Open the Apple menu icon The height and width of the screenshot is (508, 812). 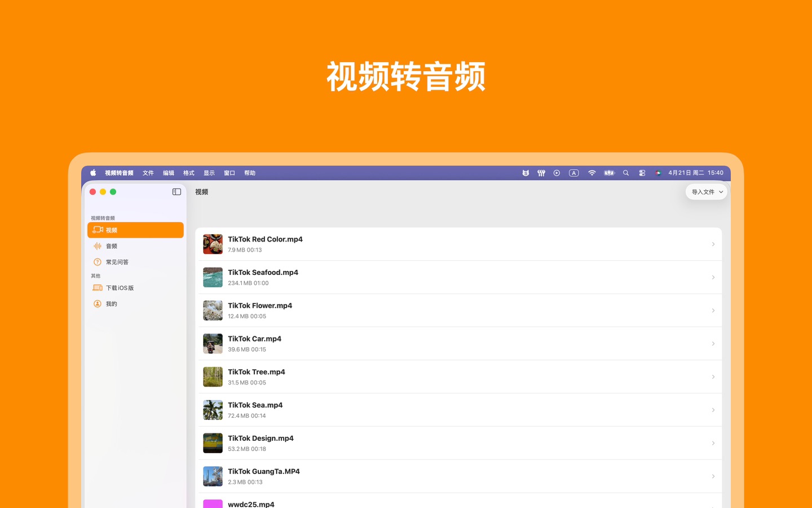[93, 173]
